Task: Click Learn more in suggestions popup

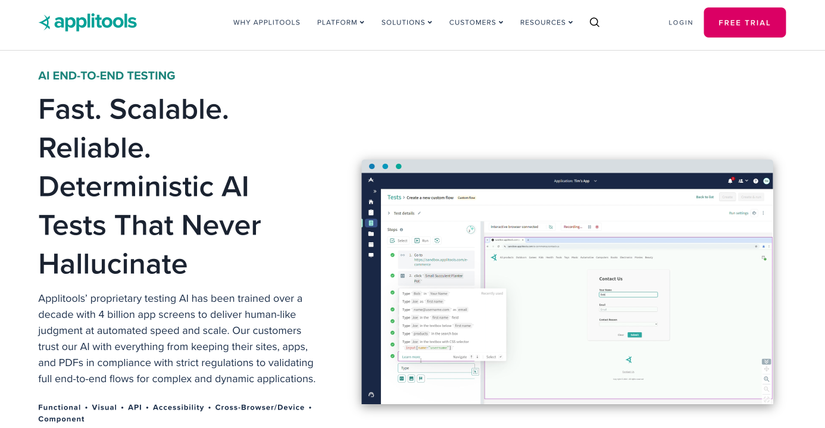Action: point(411,357)
